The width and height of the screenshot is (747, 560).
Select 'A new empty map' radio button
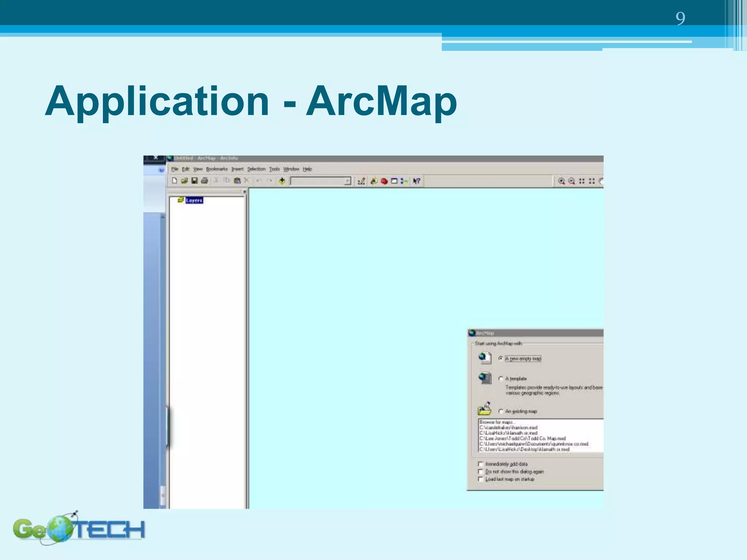(x=501, y=359)
